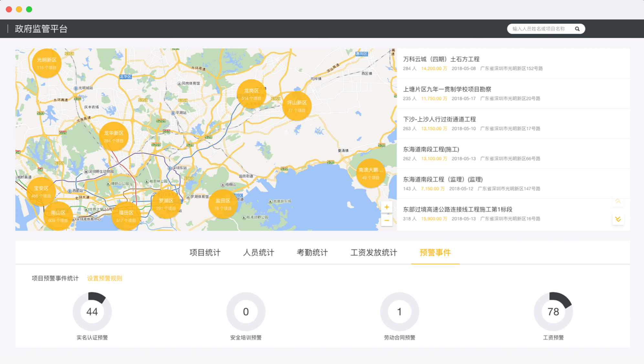
Task: Focus the name or project search field
Action: click(539, 29)
